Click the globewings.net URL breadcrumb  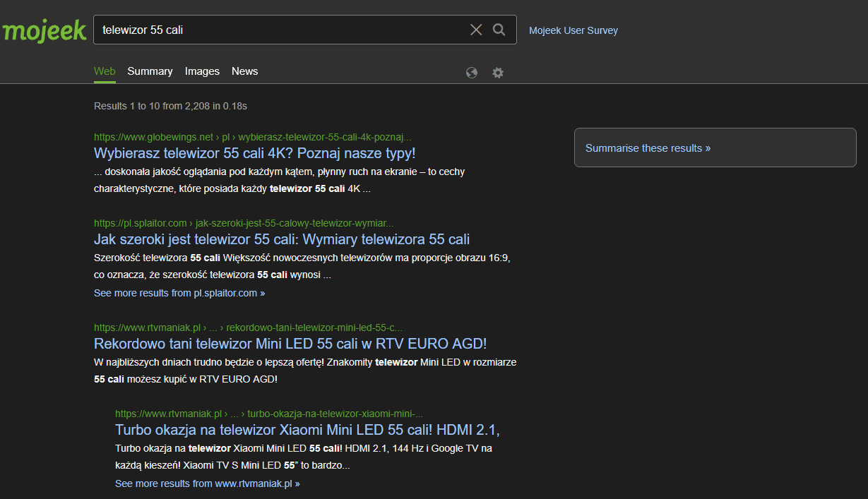[252, 137]
